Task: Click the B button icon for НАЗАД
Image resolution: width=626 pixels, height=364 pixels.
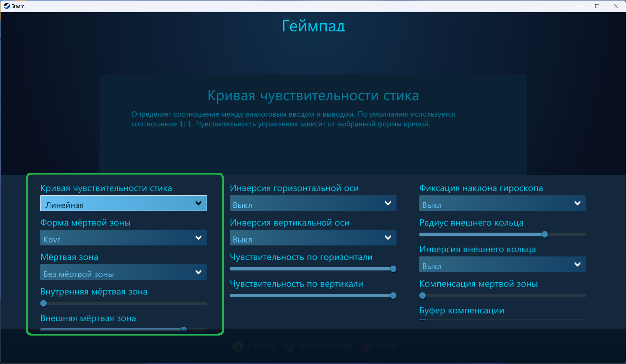Action: point(367,346)
